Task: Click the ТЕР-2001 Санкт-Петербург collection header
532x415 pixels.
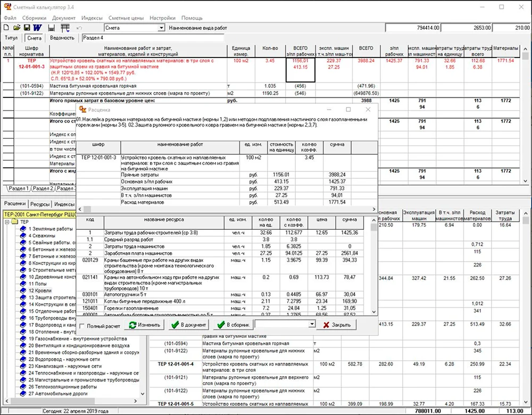Action: 39,215
